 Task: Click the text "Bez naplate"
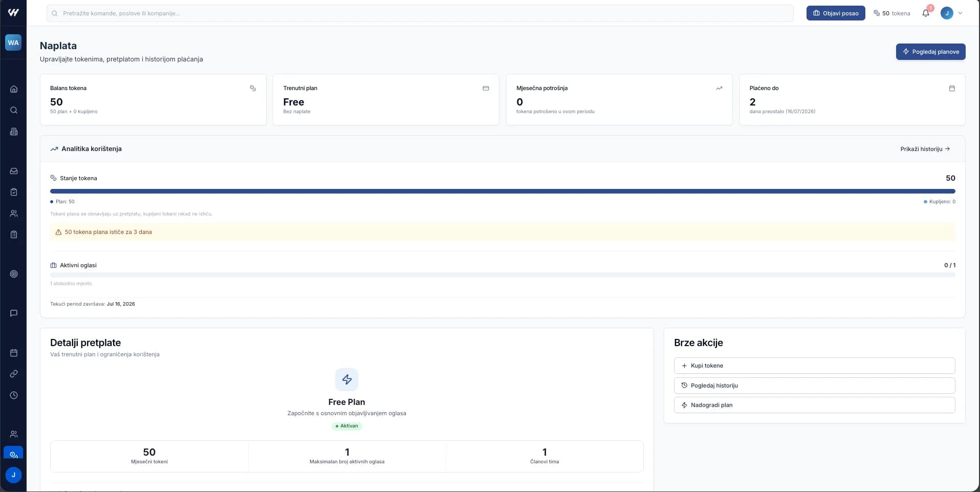[297, 112]
